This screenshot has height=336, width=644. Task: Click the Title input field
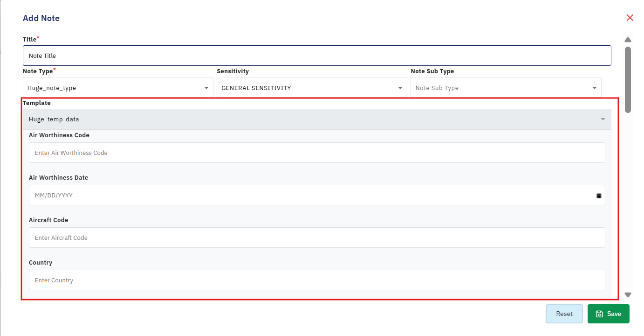point(317,56)
